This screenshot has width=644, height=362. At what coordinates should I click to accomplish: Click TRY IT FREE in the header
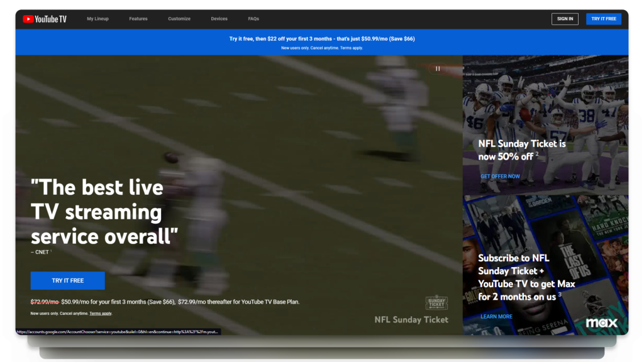click(603, 19)
